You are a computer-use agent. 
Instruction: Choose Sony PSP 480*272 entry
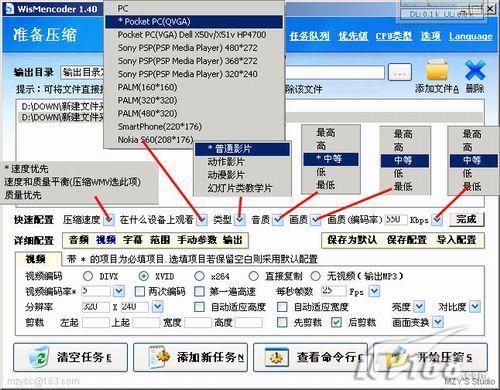[194, 48]
